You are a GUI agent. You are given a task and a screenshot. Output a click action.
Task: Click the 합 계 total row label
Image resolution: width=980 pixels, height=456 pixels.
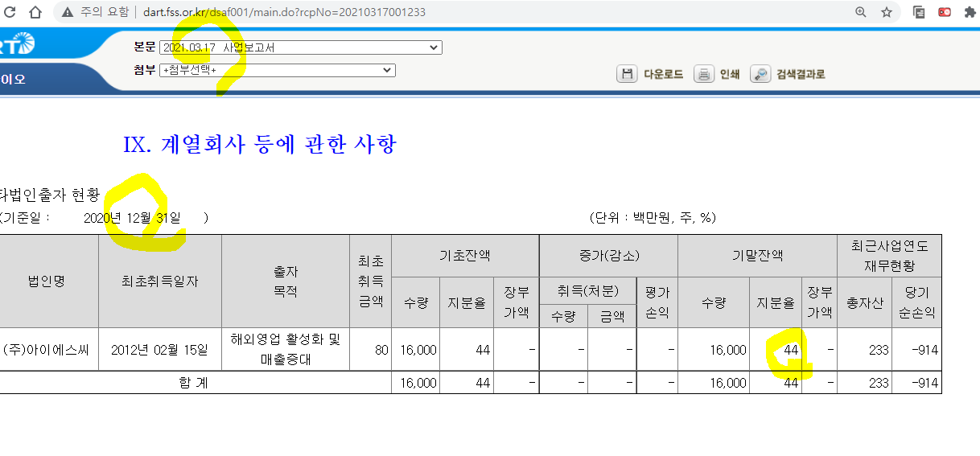click(x=193, y=383)
